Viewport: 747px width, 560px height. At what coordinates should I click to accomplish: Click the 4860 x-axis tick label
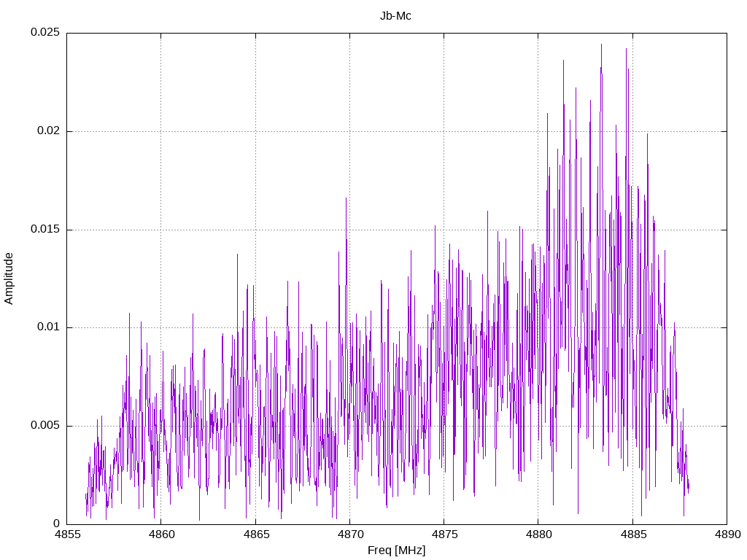pos(162,534)
